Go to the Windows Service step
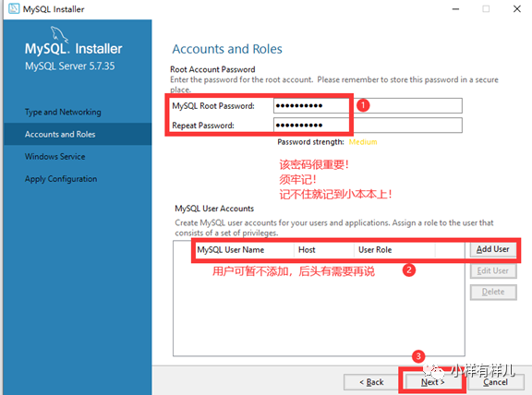Screen dimensions: 532x395 55,157
